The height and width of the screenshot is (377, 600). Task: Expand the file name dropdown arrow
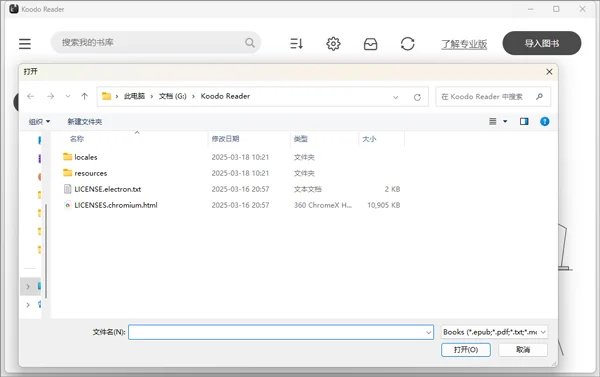pyautogui.click(x=429, y=333)
